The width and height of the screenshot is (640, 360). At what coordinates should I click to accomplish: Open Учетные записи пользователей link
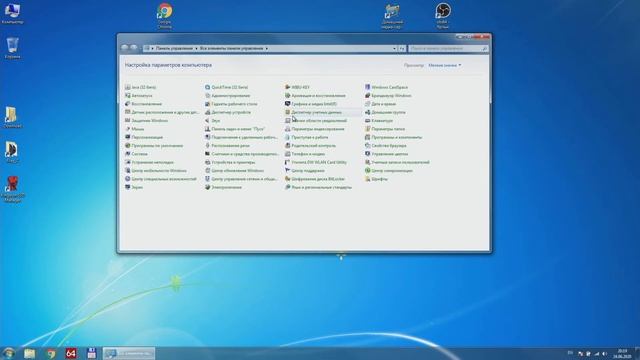400,162
